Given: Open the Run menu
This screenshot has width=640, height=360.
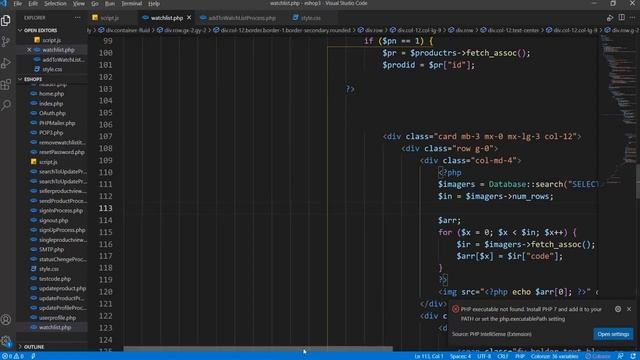Looking at the screenshot, I should (110, 4).
